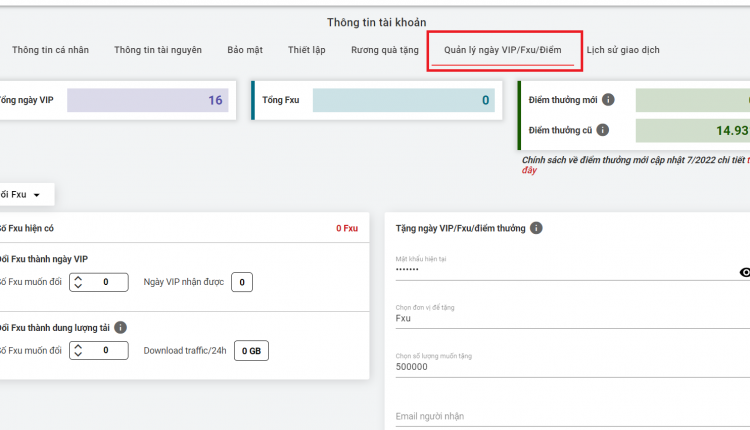Click the Ngày VIP nhận được value box
The image size is (750, 430).
click(242, 282)
